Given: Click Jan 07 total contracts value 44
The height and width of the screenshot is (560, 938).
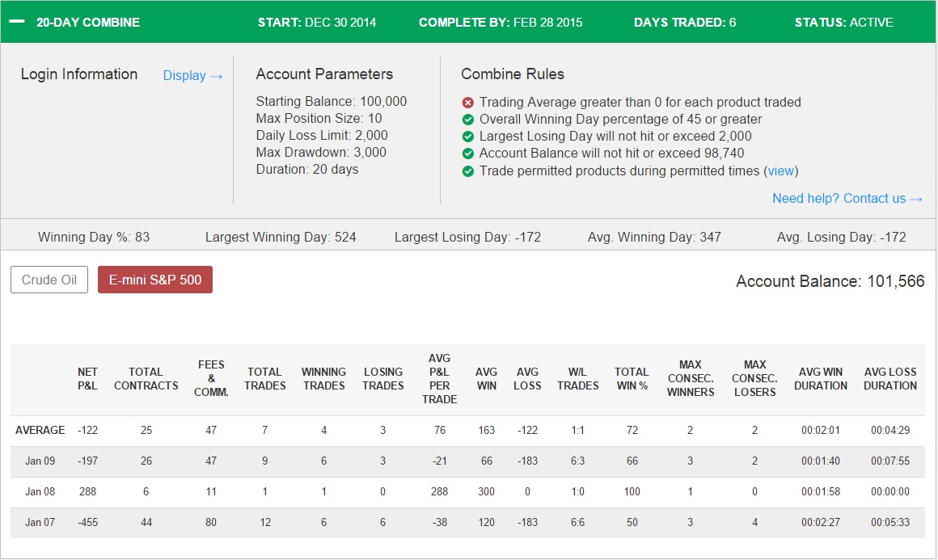Looking at the screenshot, I should pos(146,522).
